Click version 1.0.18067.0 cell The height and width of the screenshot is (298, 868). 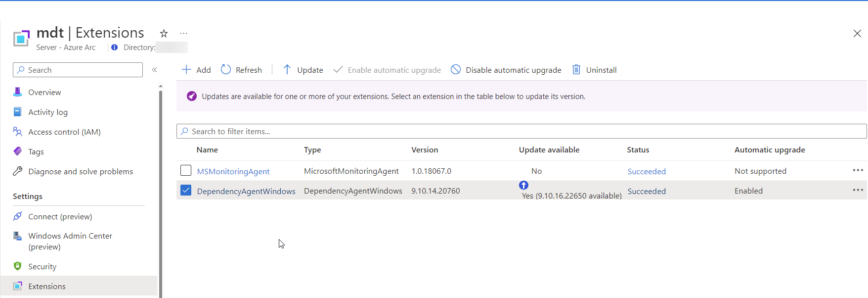pyautogui.click(x=431, y=171)
